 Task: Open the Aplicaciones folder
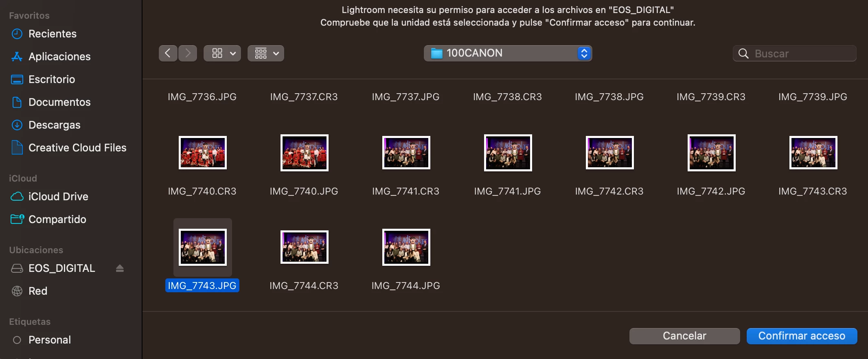[59, 57]
